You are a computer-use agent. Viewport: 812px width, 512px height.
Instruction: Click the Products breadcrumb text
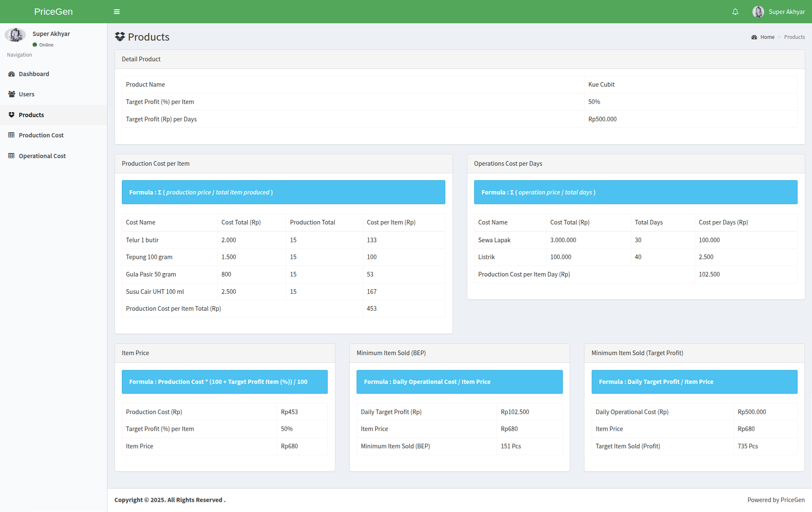794,37
